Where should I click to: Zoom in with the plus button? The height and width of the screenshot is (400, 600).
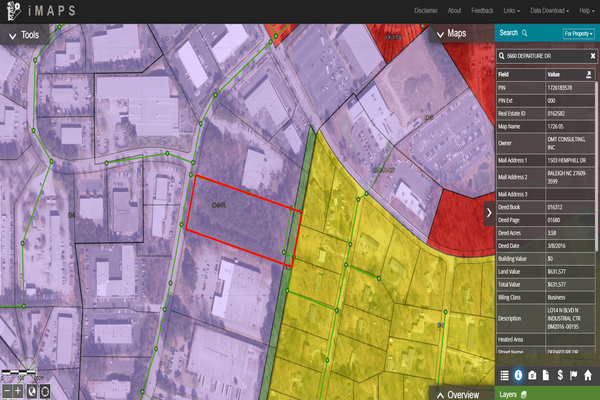[x=18, y=391]
